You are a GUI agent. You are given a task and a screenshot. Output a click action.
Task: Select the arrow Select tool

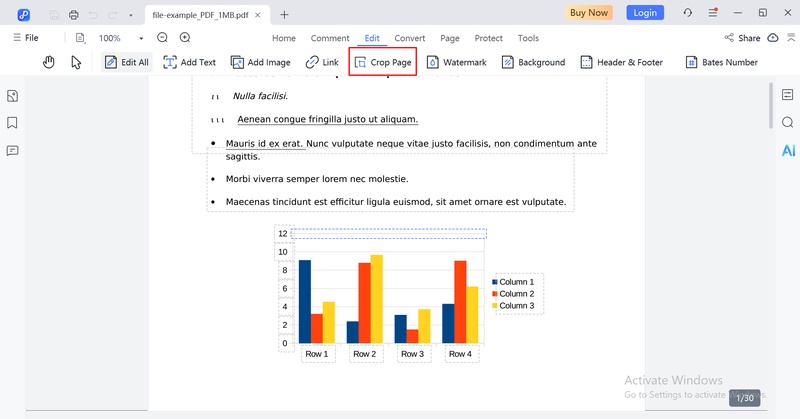(x=76, y=62)
